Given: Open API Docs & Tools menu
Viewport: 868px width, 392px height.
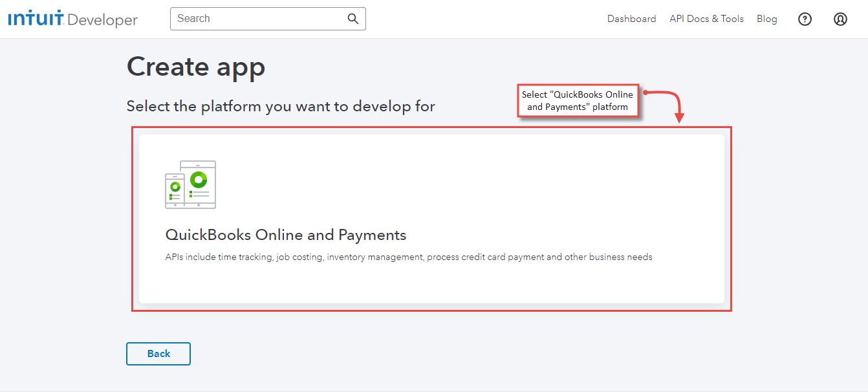Looking at the screenshot, I should pyautogui.click(x=706, y=19).
